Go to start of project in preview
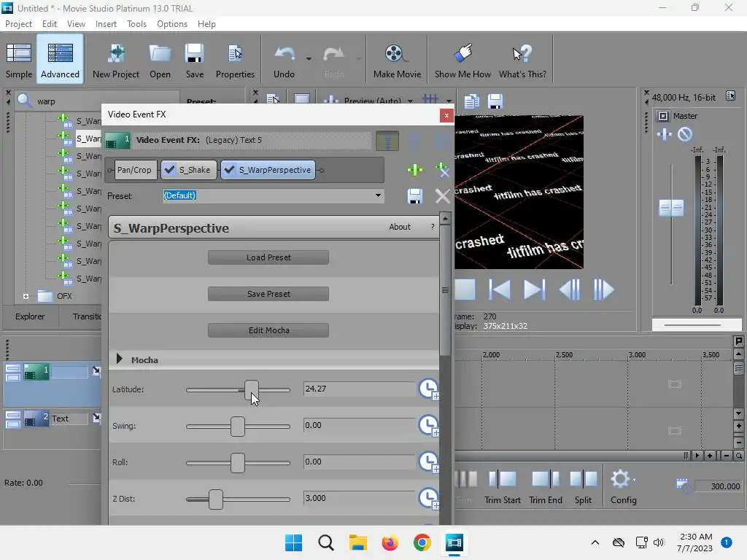747x560 pixels. tap(500, 289)
